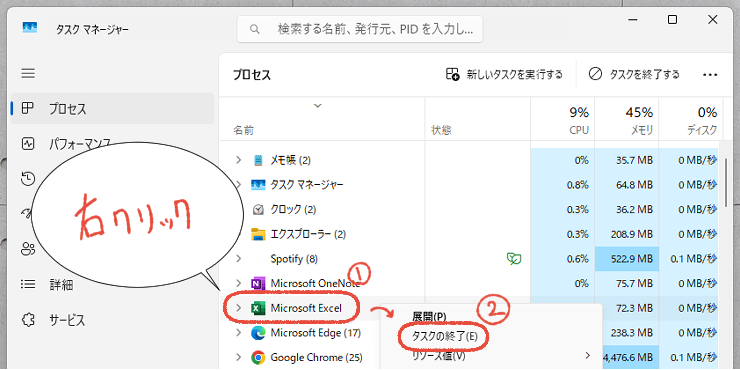
Task: Click the Task Manager app icon in title bar
Action: tap(30, 28)
